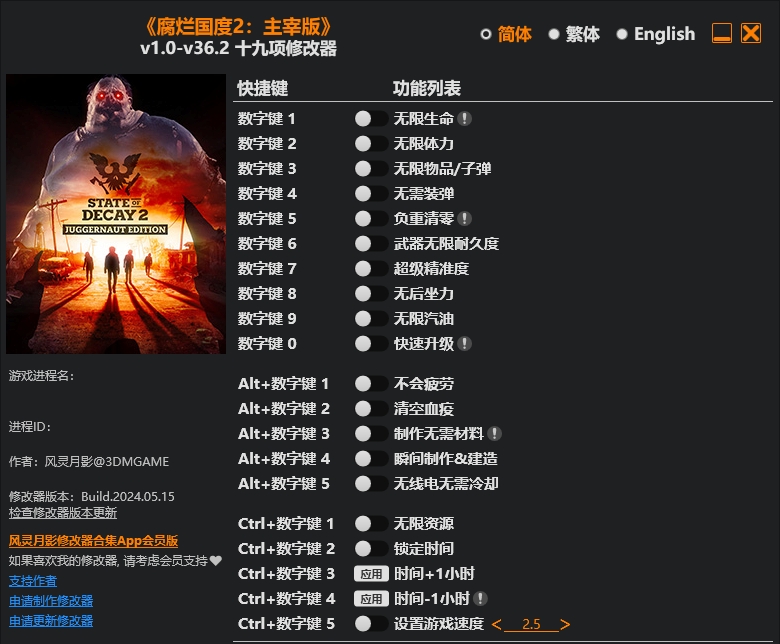Click the info icon next to 负重清零
Image resolution: width=780 pixels, height=644 pixels.
click(464, 219)
